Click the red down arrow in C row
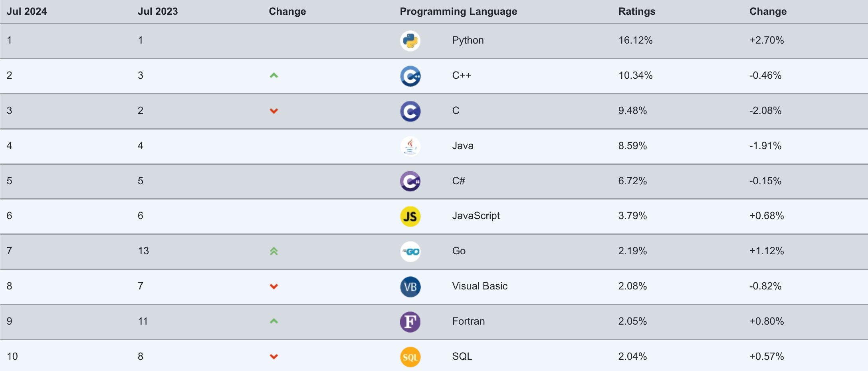 tap(273, 111)
